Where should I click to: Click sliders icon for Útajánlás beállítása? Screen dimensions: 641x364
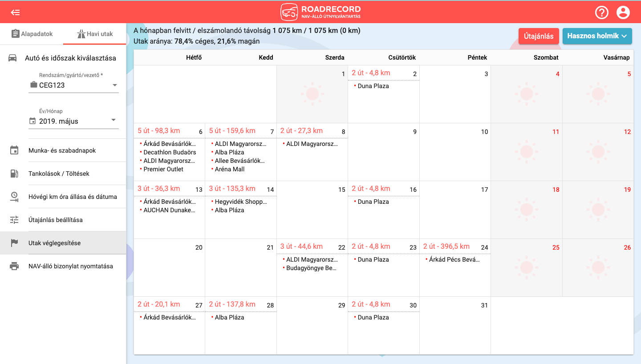point(14,220)
